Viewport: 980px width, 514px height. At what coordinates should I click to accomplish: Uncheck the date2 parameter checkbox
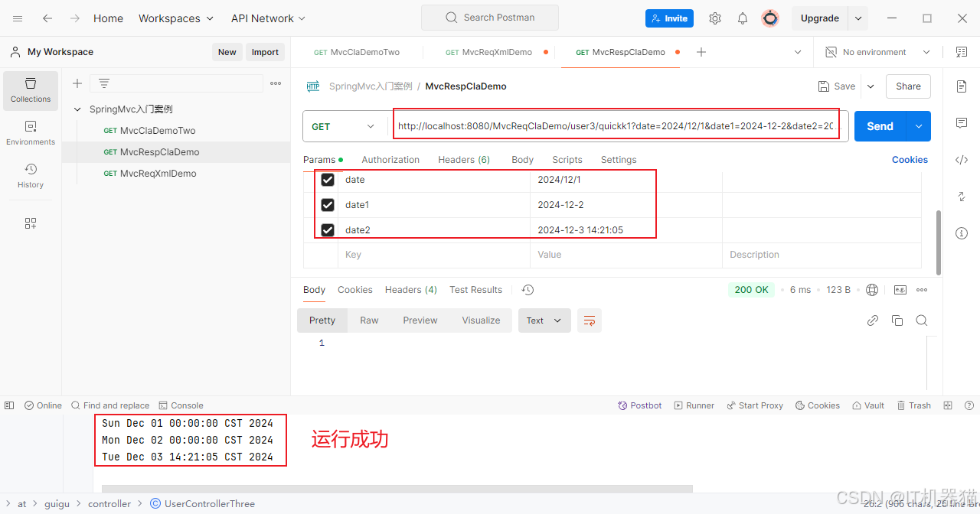click(328, 230)
